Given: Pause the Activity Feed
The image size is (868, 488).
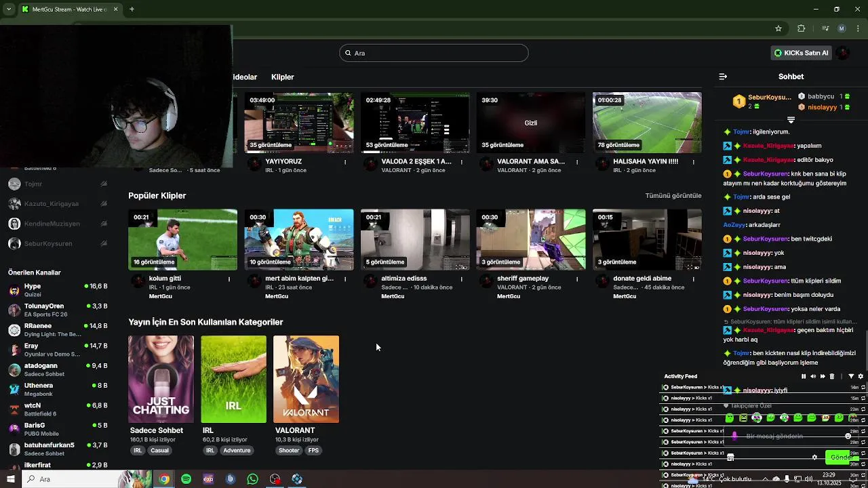Looking at the screenshot, I should click(x=804, y=376).
